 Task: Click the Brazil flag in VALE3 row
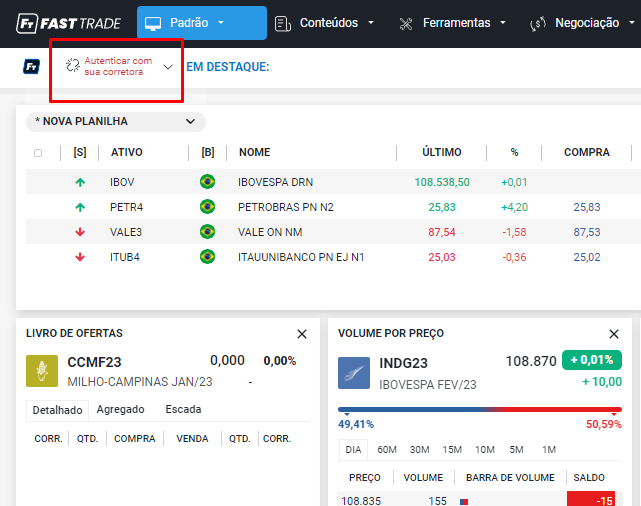coord(207,232)
